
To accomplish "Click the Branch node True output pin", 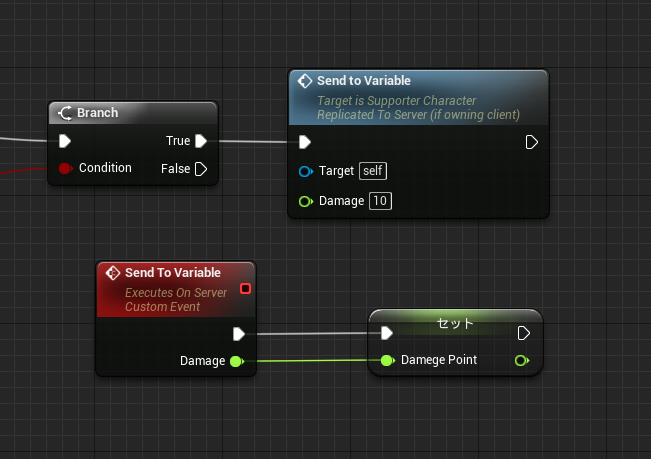I will 201,141.
